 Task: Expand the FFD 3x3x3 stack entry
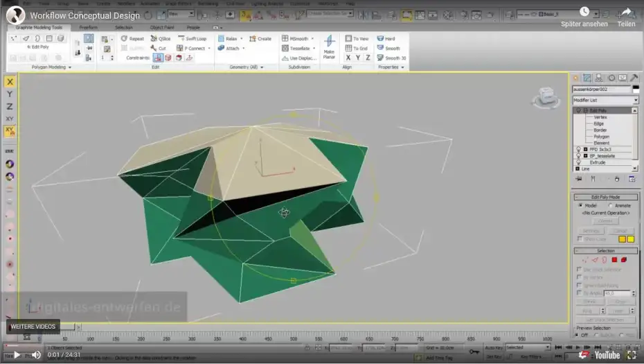click(x=585, y=149)
